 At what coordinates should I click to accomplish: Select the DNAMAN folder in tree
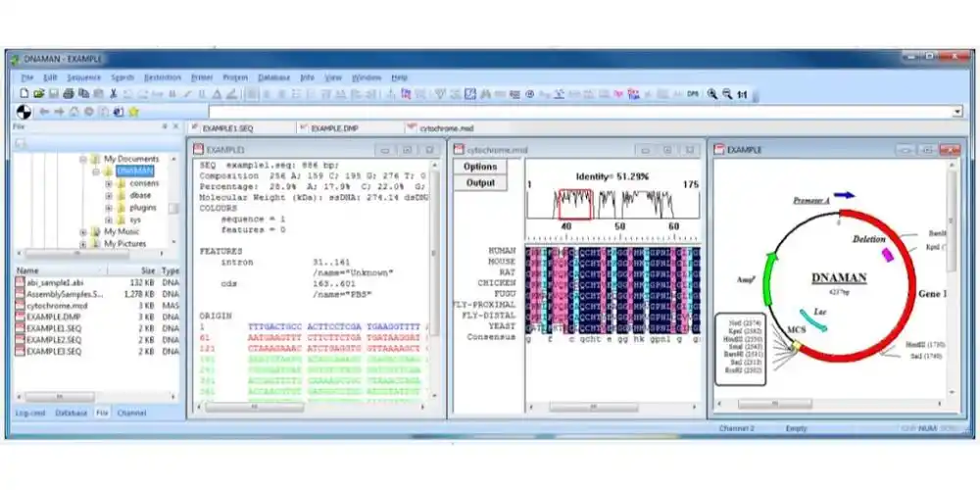click(x=134, y=171)
